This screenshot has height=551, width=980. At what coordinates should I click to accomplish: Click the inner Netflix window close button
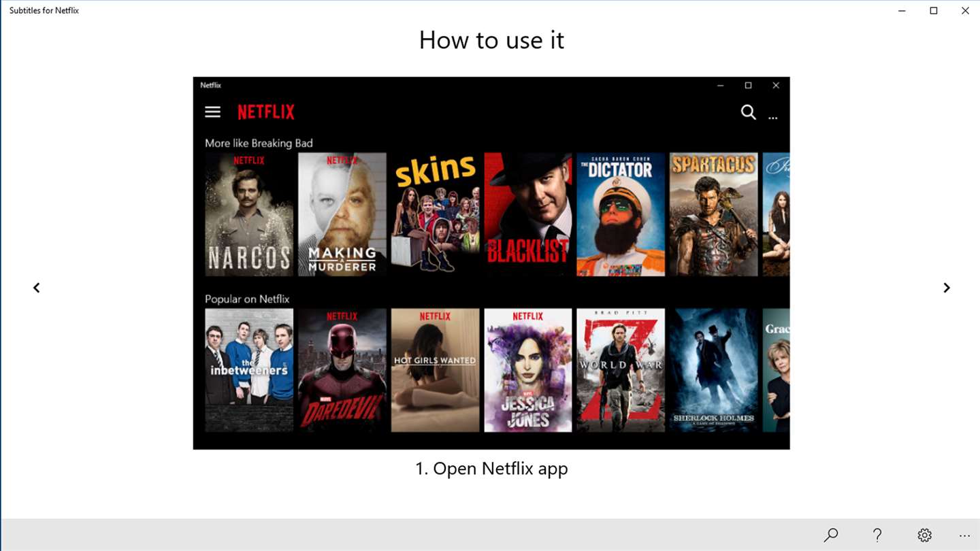[x=776, y=86]
